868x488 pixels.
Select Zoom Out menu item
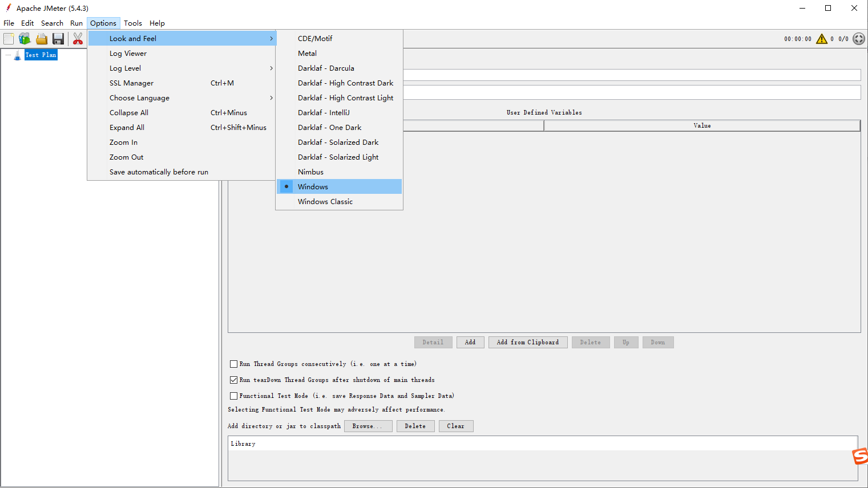(x=182, y=157)
